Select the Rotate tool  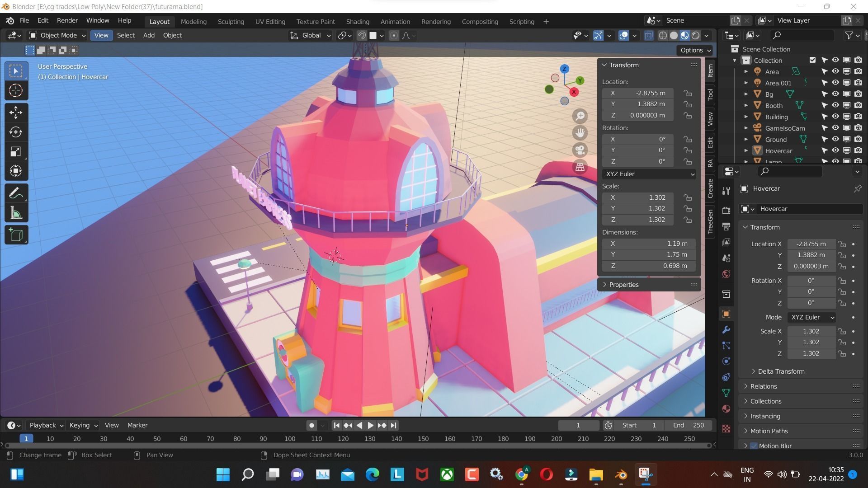click(16, 132)
